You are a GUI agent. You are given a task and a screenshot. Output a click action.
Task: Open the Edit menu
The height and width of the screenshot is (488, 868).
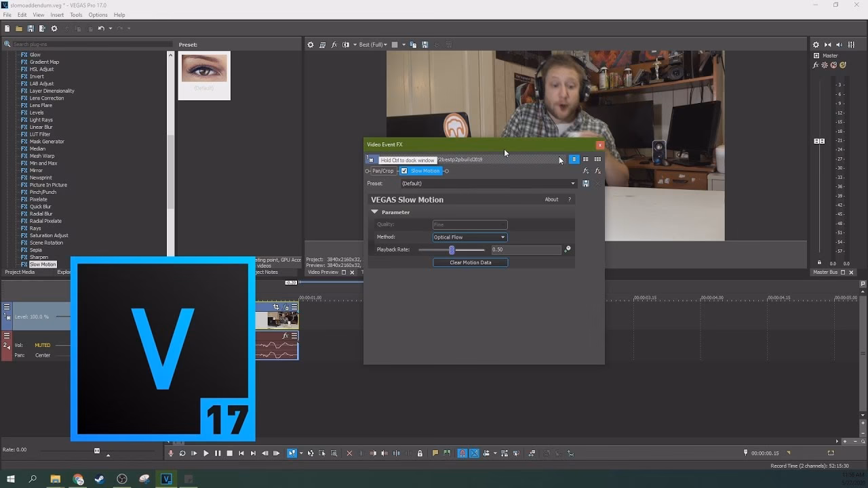(x=22, y=15)
